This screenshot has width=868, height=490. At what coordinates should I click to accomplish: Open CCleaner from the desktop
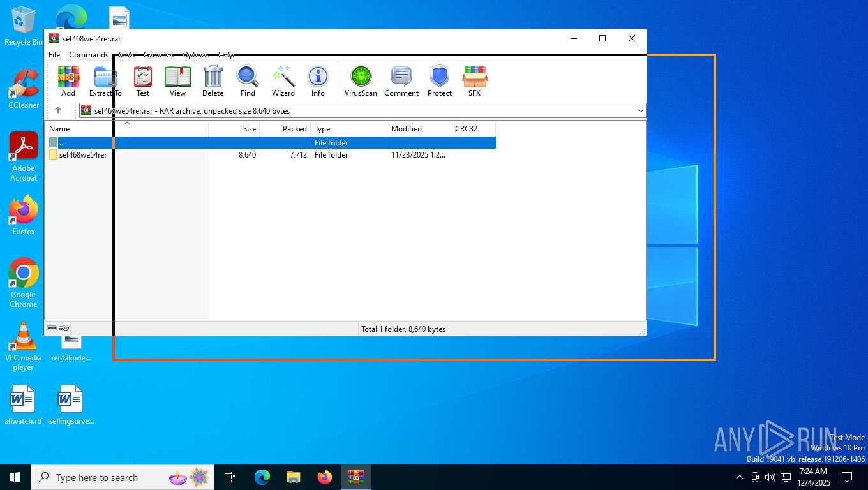(24, 89)
